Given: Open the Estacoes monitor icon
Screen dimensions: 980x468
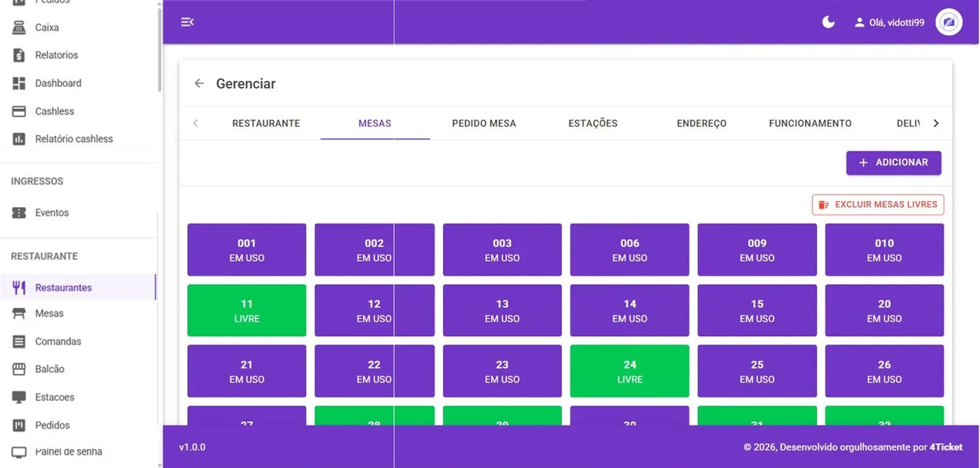Looking at the screenshot, I should coord(19,397).
